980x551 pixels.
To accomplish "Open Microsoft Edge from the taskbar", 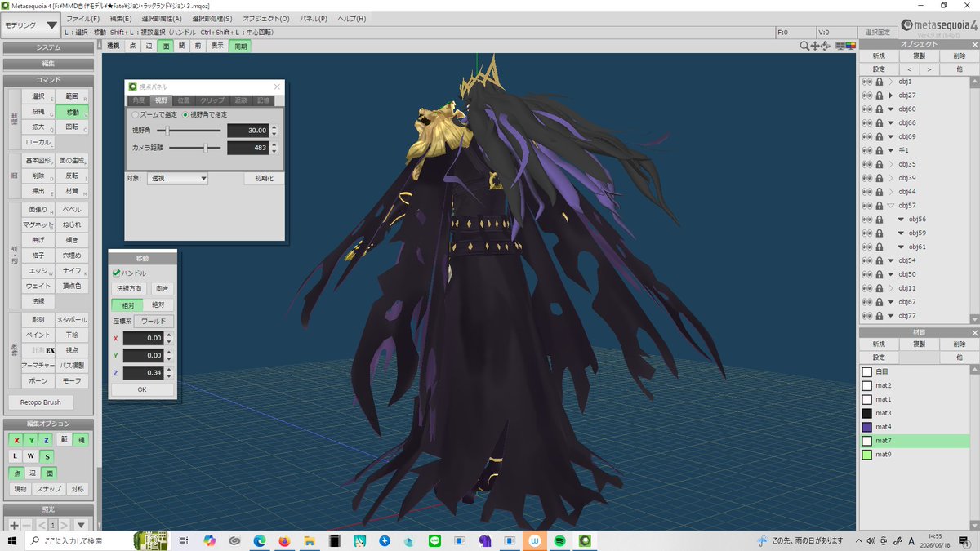I will click(x=259, y=540).
